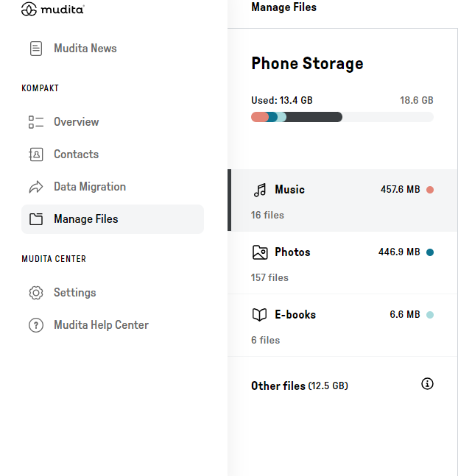Viewport: 458px width, 476px height.
Task: Click the Contacts address book icon
Action: pyautogui.click(x=36, y=154)
